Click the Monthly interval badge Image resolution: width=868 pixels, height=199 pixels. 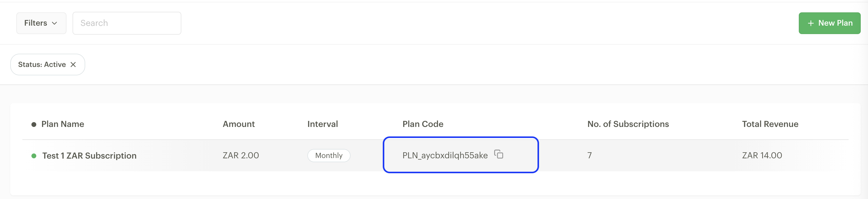[x=329, y=156]
